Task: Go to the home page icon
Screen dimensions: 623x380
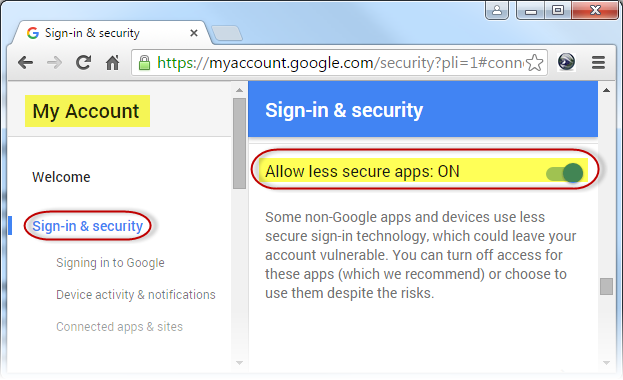Action: (x=112, y=62)
